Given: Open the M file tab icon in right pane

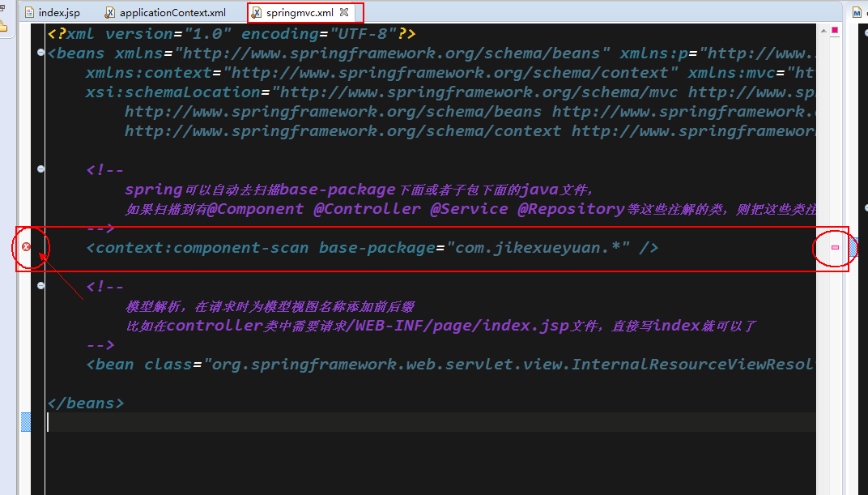Looking at the screenshot, I should point(857,12).
